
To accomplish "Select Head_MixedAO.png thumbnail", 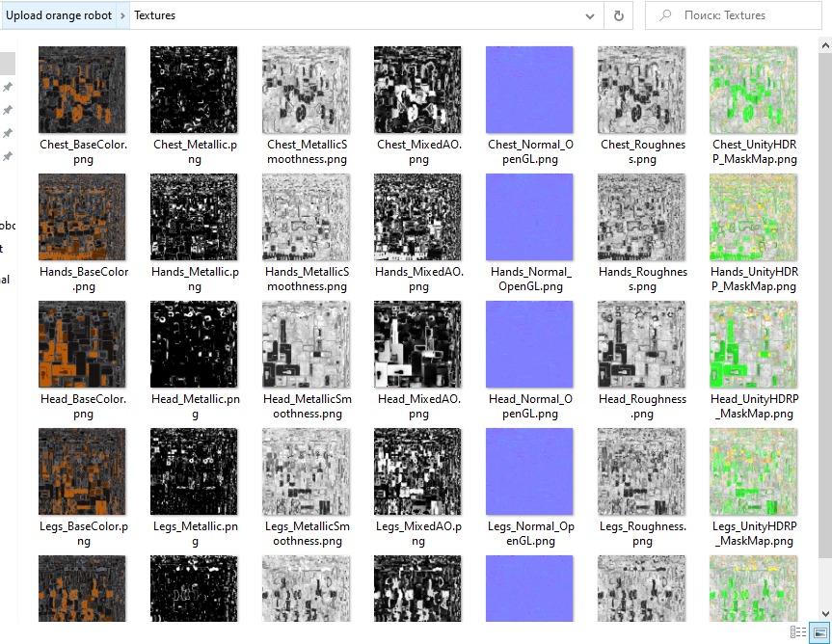I will click(x=417, y=344).
